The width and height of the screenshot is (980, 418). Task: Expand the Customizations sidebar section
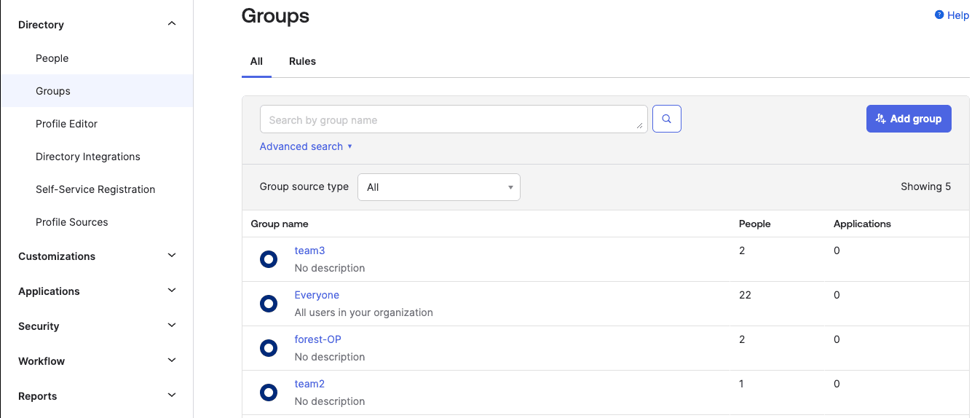[172, 256]
